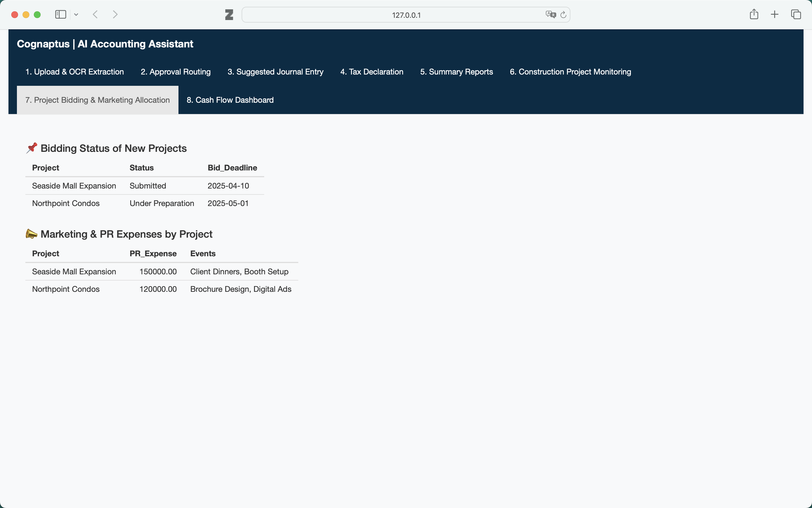
Task: Go forward with the browser forward arrow
Action: pos(115,14)
